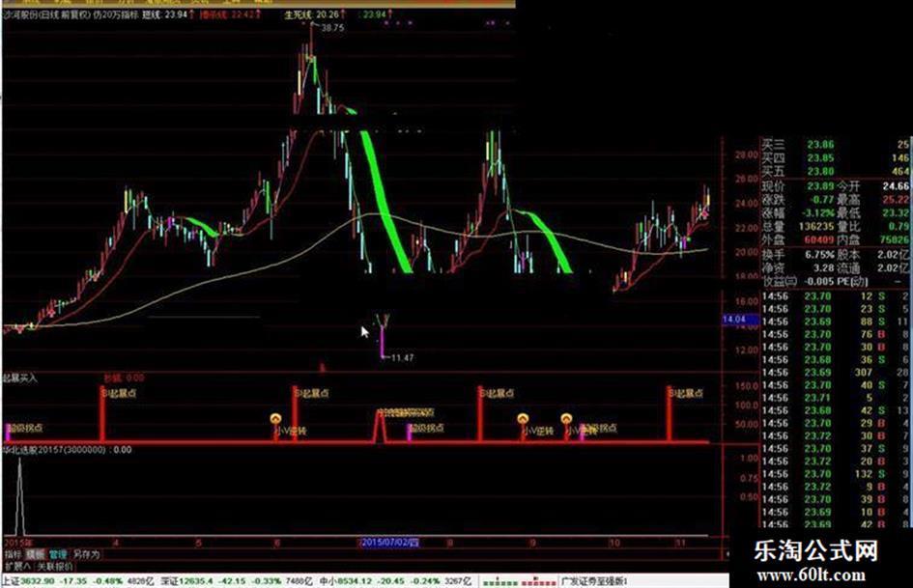Screen dimensions: 913x588
Task: Click the 小V逆转 signal icon nearest September
Action: coord(523,419)
